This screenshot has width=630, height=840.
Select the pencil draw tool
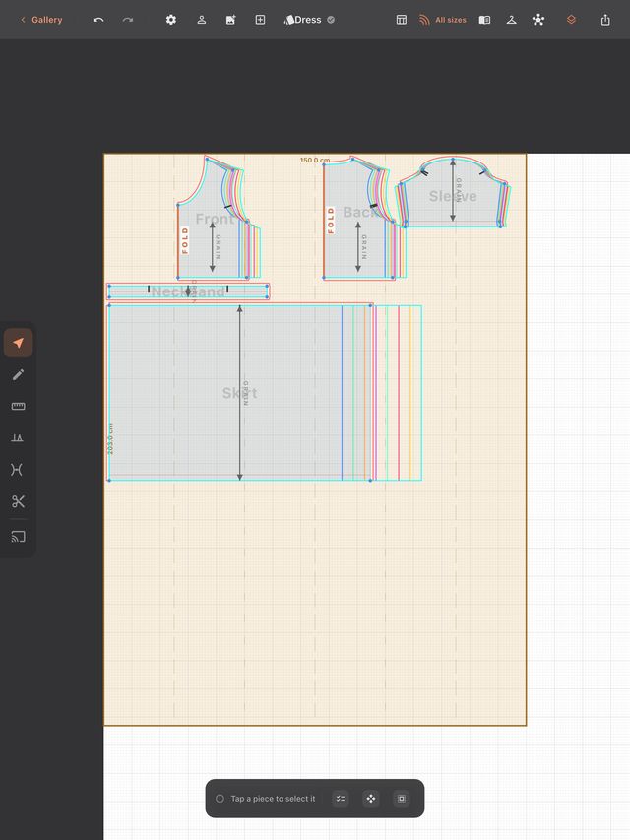19,374
